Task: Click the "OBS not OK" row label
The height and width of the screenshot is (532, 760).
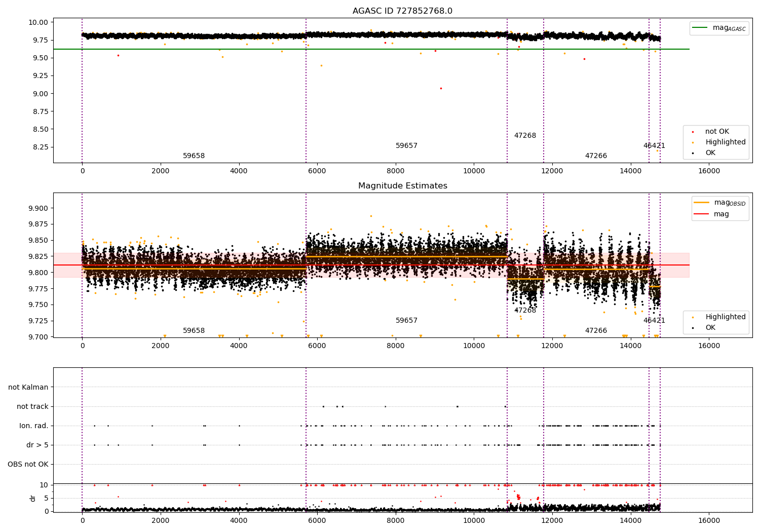Action: pyautogui.click(x=28, y=464)
